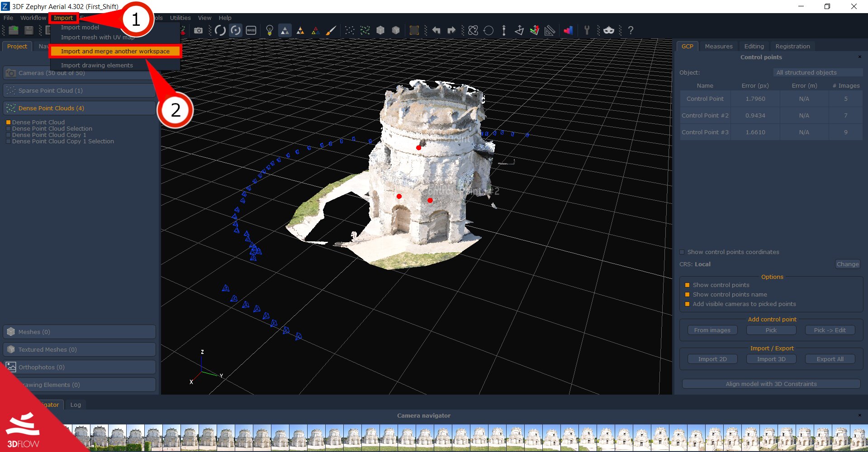Choose Import and merge another workspace
The image size is (868, 452).
[x=115, y=51]
